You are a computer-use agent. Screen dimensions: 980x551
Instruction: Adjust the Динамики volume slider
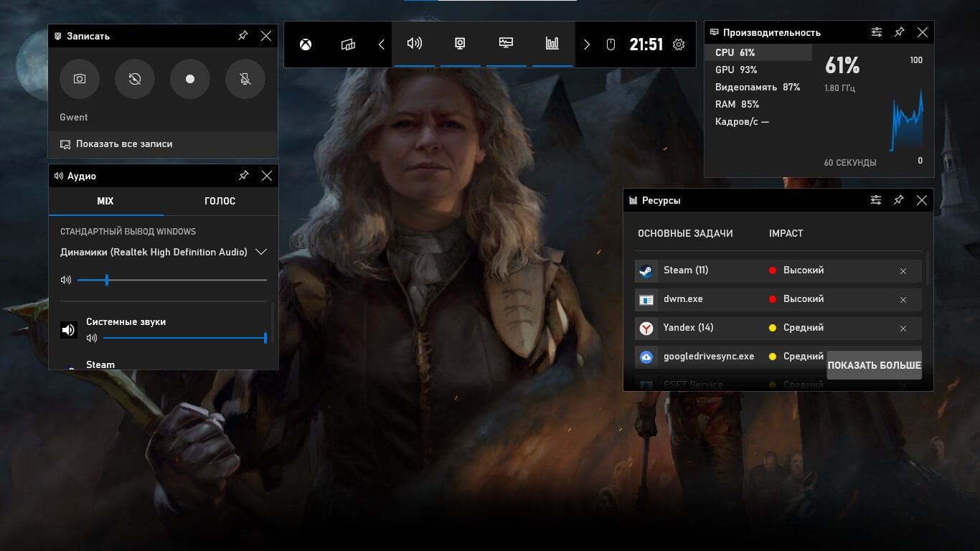click(108, 280)
